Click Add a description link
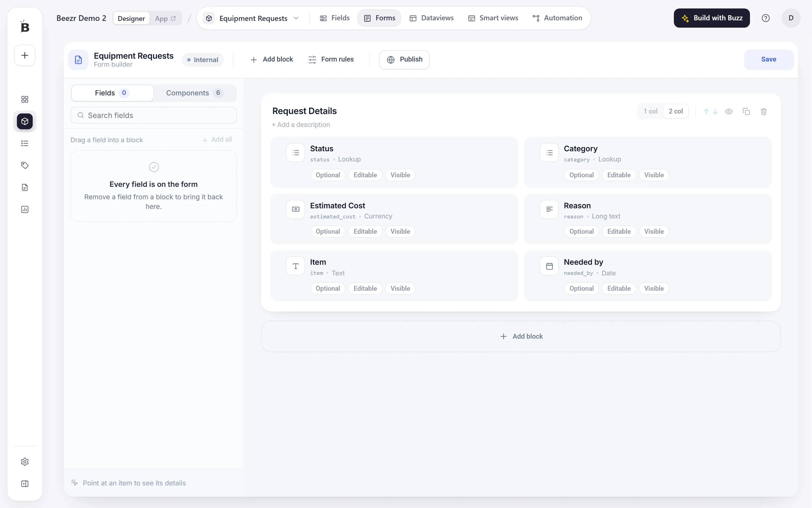This screenshot has width=812, height=508. pyautogui.click(x=301, y=125)
